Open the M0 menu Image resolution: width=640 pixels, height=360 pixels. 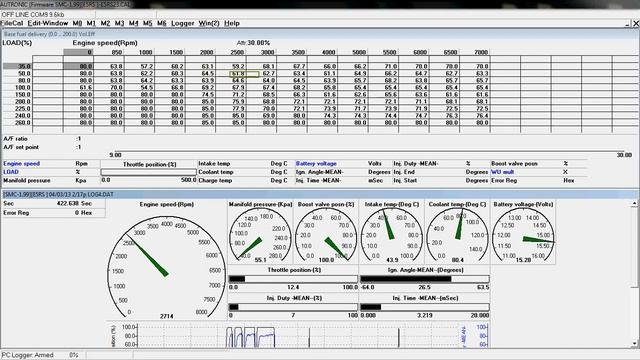(77, 23)
